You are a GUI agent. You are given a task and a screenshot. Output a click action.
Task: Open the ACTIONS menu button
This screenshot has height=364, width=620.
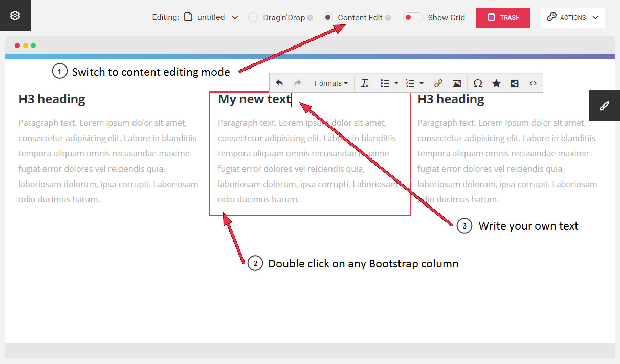coord(572,17)
